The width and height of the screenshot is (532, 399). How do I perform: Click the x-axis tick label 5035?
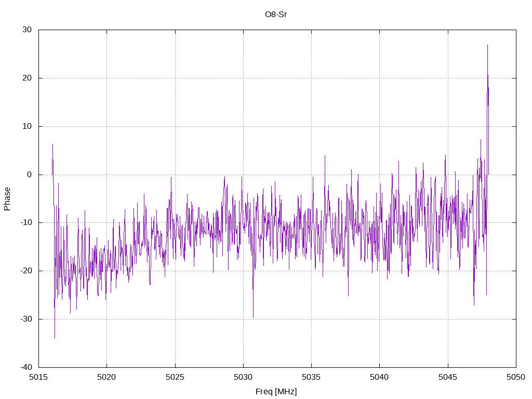312,377
